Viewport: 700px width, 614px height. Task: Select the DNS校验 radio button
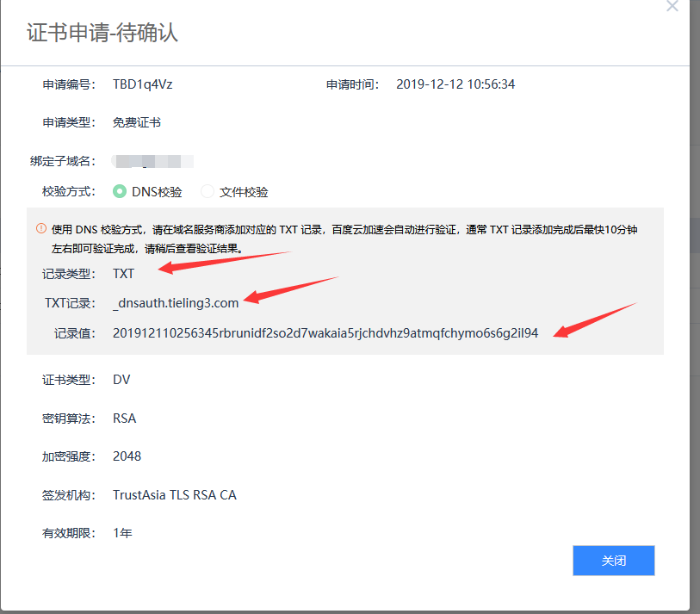coord(121,192)
